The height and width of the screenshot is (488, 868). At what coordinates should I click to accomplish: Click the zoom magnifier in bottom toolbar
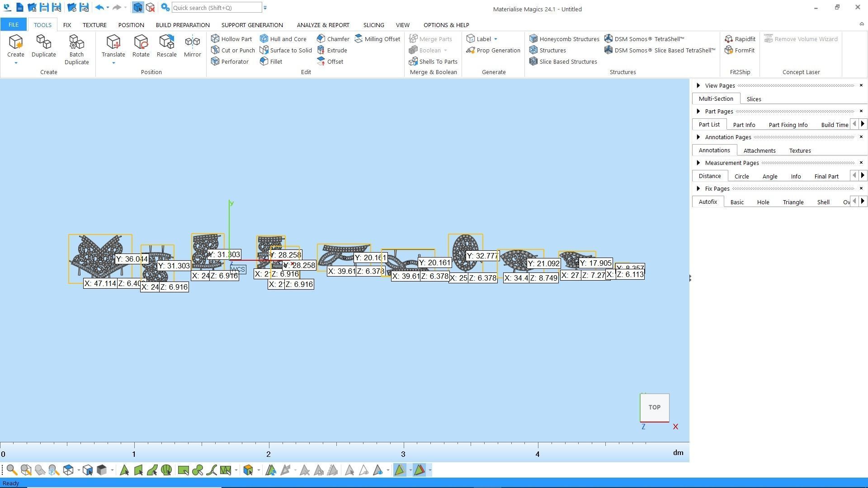pos(12,470)
